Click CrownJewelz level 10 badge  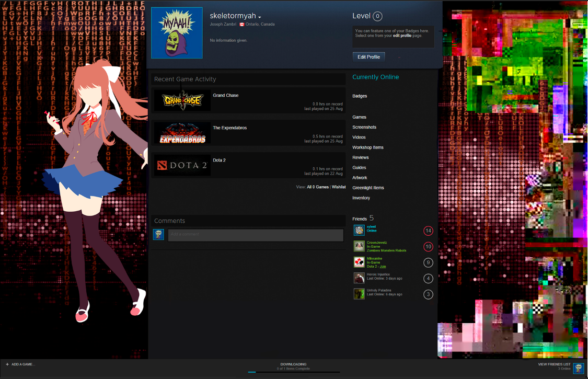(428, 247)
